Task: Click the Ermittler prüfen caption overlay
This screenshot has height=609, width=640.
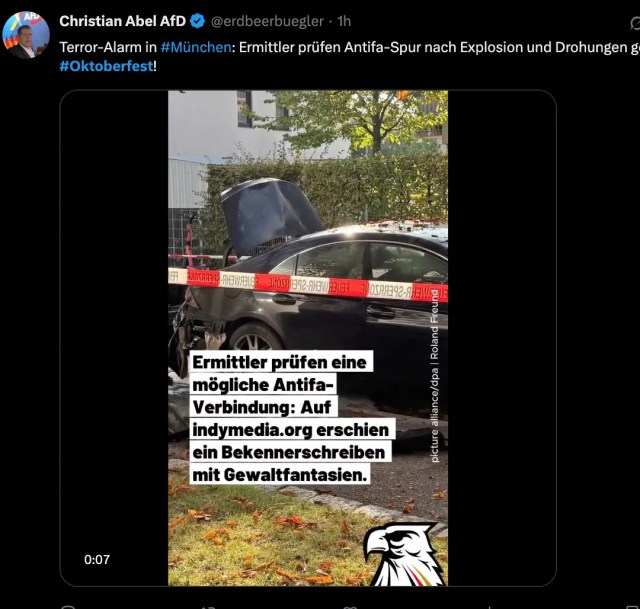Action: pos(291,418)
